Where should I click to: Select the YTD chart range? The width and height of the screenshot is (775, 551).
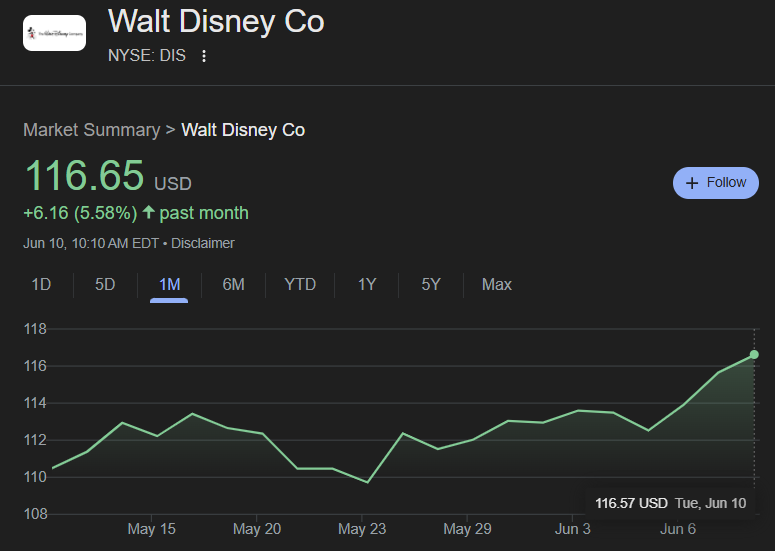pyautogui.click(x=300, y=285)
